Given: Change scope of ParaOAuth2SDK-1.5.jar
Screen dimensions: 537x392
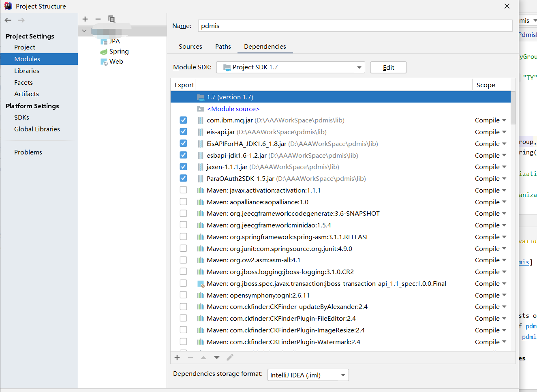Looking at the screenshot, I should coord(491,179).
